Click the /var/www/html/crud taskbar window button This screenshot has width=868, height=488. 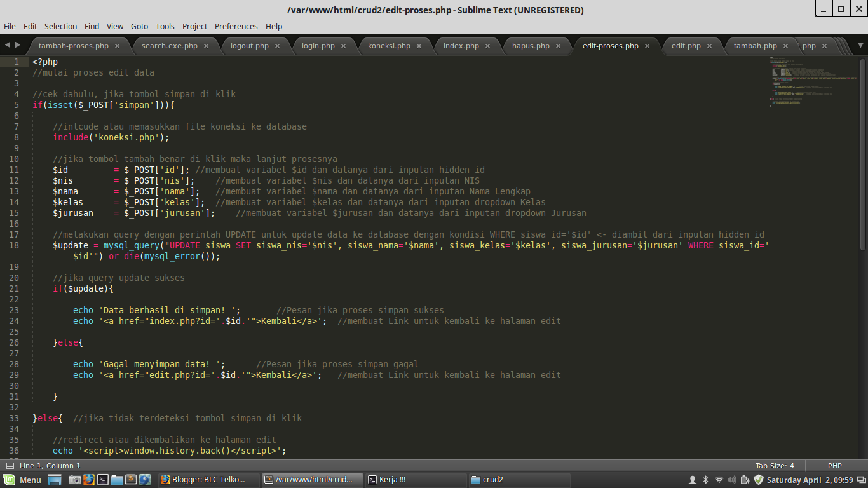tap(312, 480)
